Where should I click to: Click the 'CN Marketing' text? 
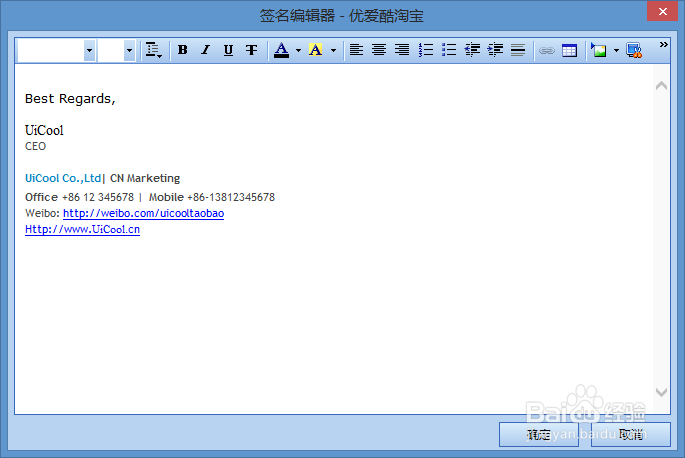145,178
